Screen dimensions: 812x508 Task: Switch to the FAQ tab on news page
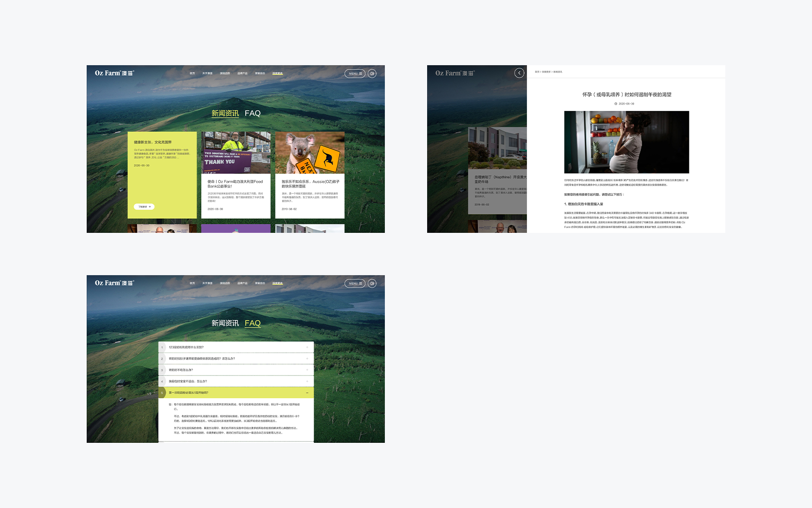pyautogui.click(x=252, y=113)
